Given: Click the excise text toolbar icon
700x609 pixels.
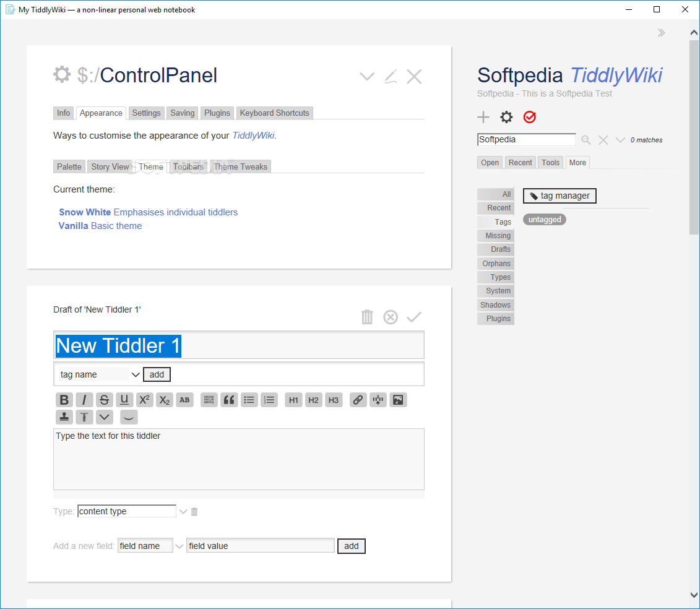Looking at the screenshot, I should 378,400.
